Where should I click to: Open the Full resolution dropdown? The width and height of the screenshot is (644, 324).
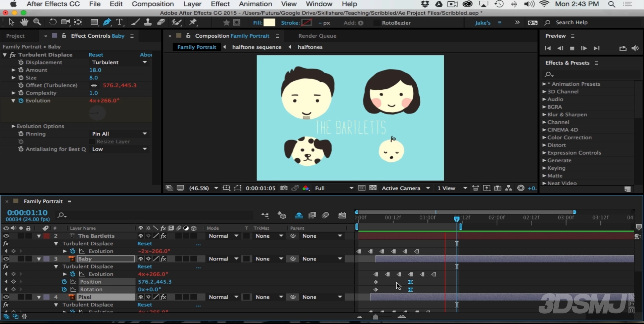tap(334, 188)
